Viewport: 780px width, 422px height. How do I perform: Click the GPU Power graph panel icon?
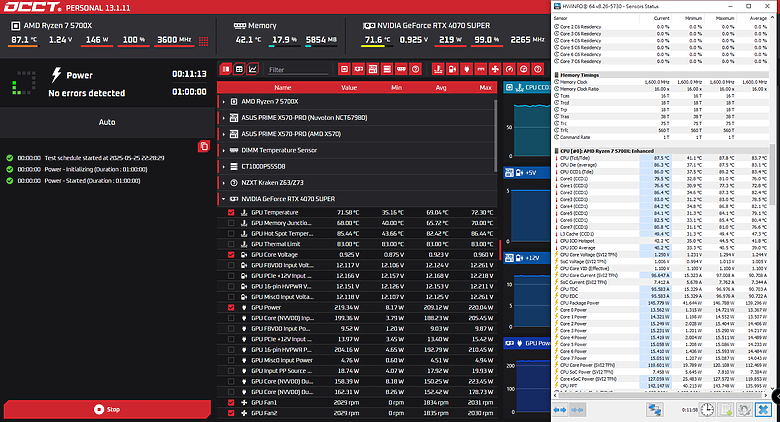(x=509, y=343)
